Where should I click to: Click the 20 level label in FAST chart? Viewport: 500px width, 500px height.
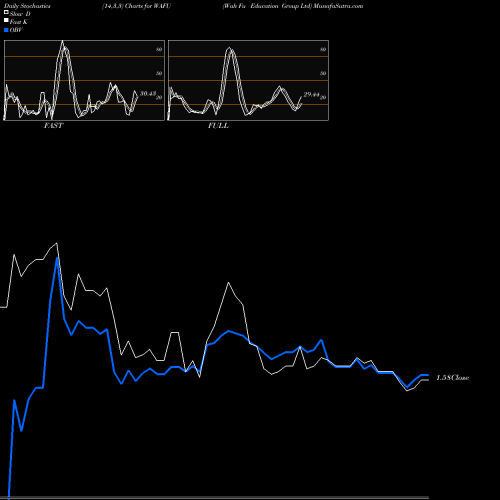159,97
